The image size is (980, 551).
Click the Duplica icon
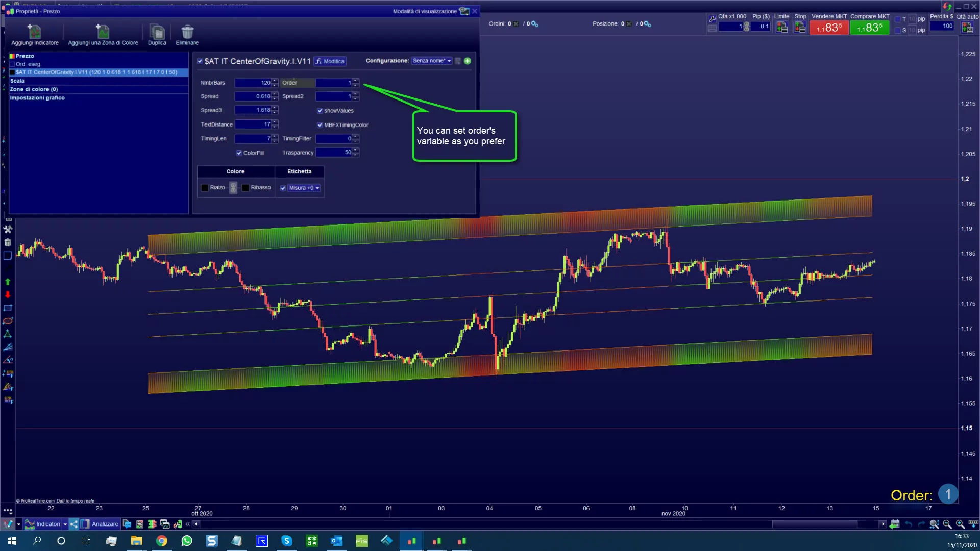coord(157,32)
